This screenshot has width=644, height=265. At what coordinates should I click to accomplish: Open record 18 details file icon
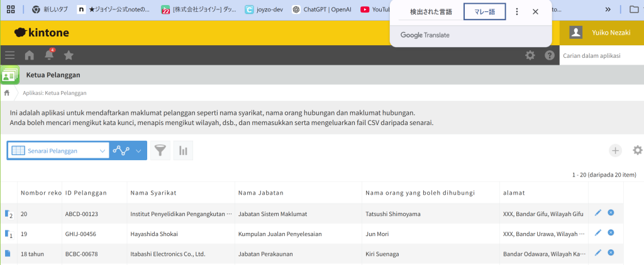(x=8, y=254)
